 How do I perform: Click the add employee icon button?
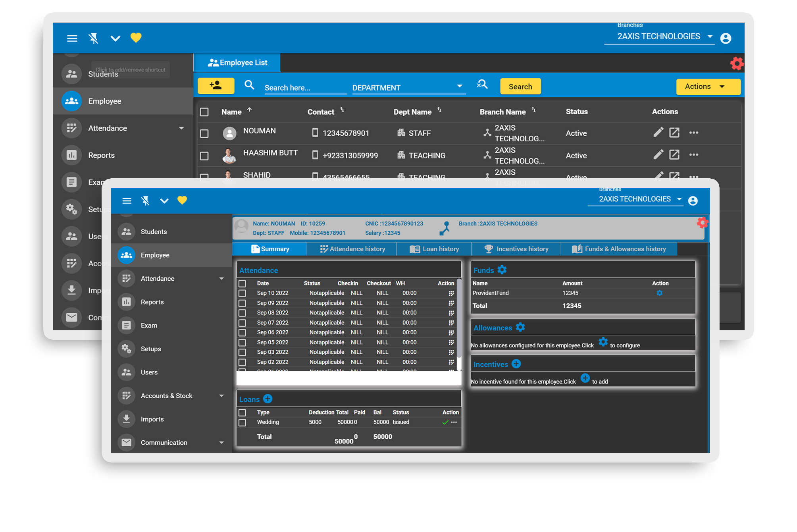click(x=216, y=86)
